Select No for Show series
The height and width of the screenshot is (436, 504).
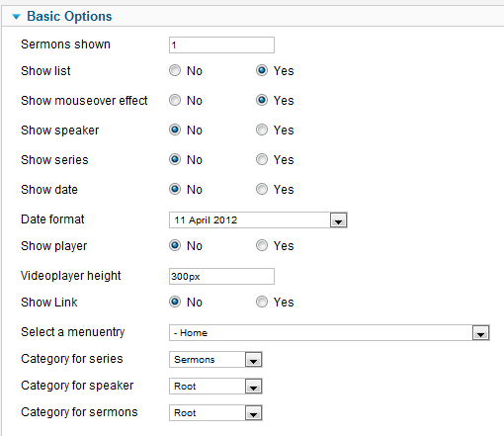pyautogui.click(x=175, y=159)
